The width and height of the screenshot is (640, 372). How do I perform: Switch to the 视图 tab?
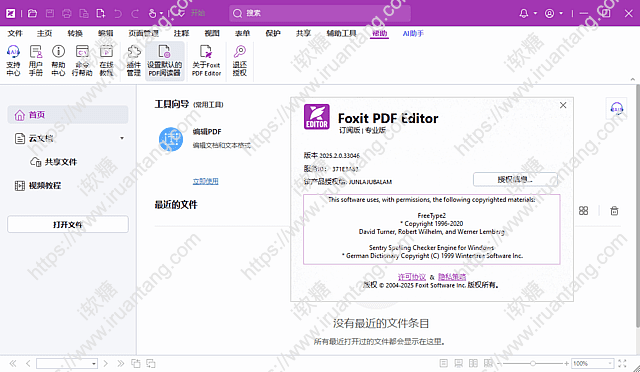pos(212,33)
